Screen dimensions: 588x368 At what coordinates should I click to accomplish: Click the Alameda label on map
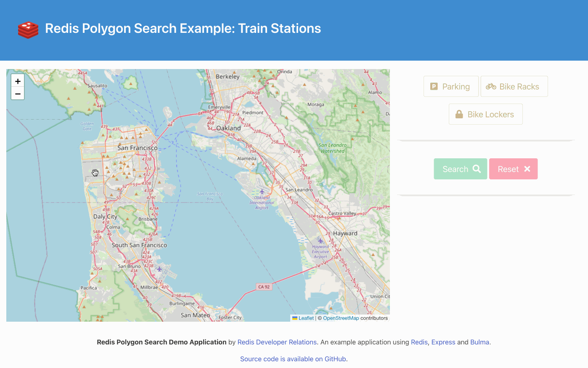click(x=246, y=159)
